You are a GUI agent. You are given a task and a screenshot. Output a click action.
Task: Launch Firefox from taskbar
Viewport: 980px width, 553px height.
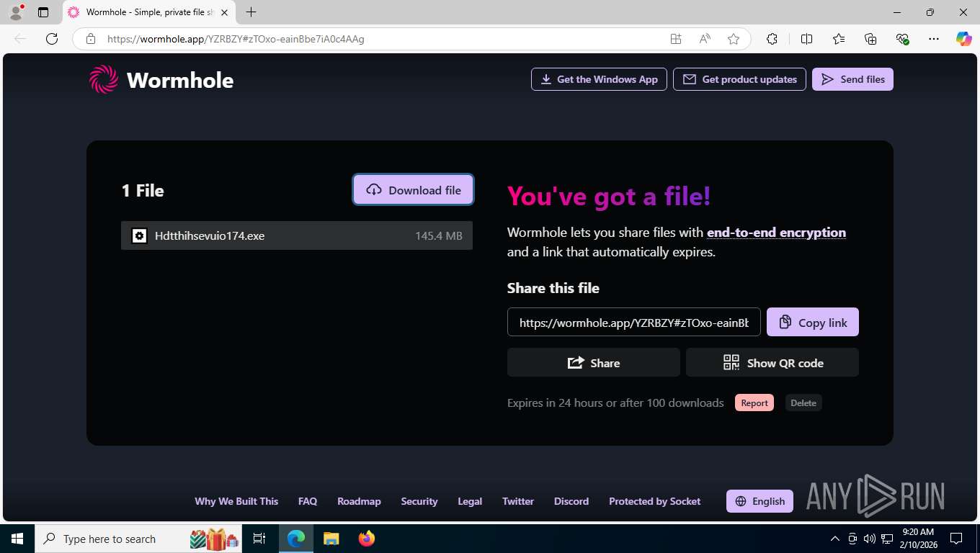pos(367,539)
